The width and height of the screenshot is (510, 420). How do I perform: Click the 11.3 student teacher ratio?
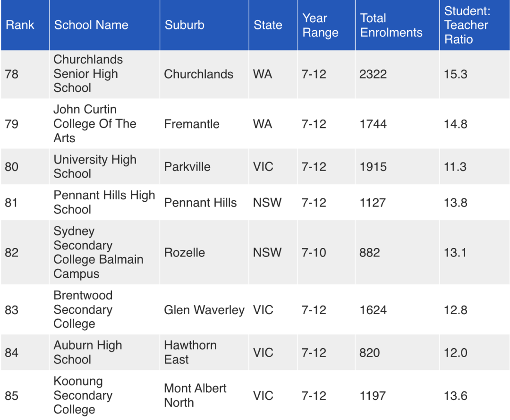[455, 167]
